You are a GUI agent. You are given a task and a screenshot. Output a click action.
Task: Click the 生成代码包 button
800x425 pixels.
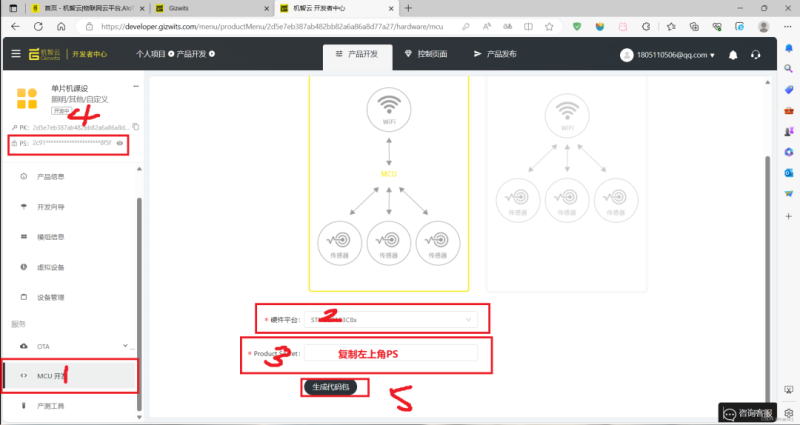(336, 387)
